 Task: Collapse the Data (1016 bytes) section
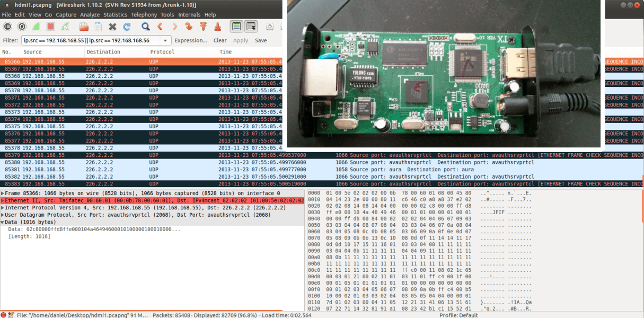point(3,222)
